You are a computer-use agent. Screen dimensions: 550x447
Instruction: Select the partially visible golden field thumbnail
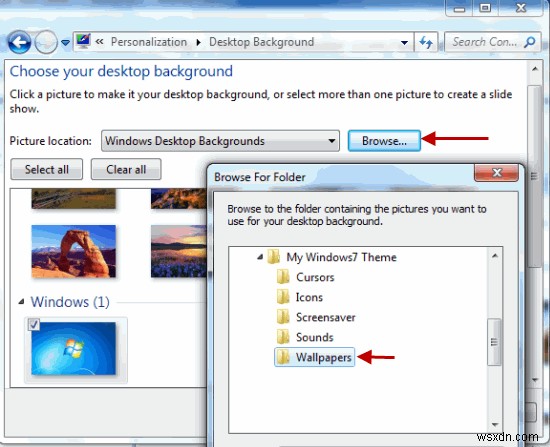point(73,199)
